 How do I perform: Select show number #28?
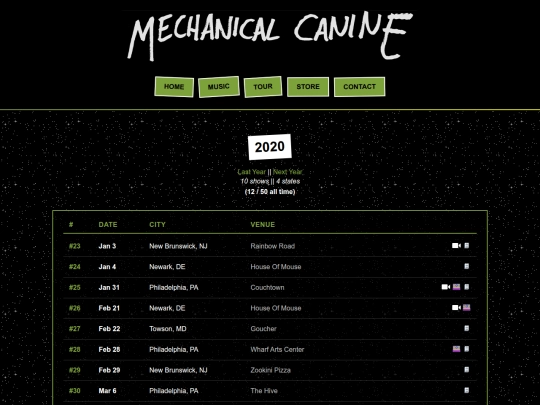pos(75,349)
